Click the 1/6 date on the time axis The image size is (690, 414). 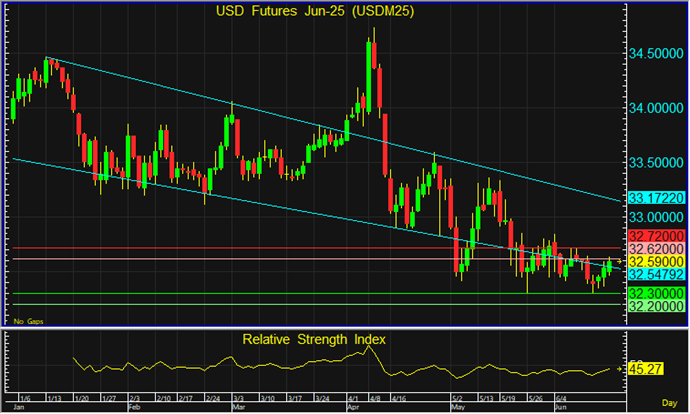25,399
